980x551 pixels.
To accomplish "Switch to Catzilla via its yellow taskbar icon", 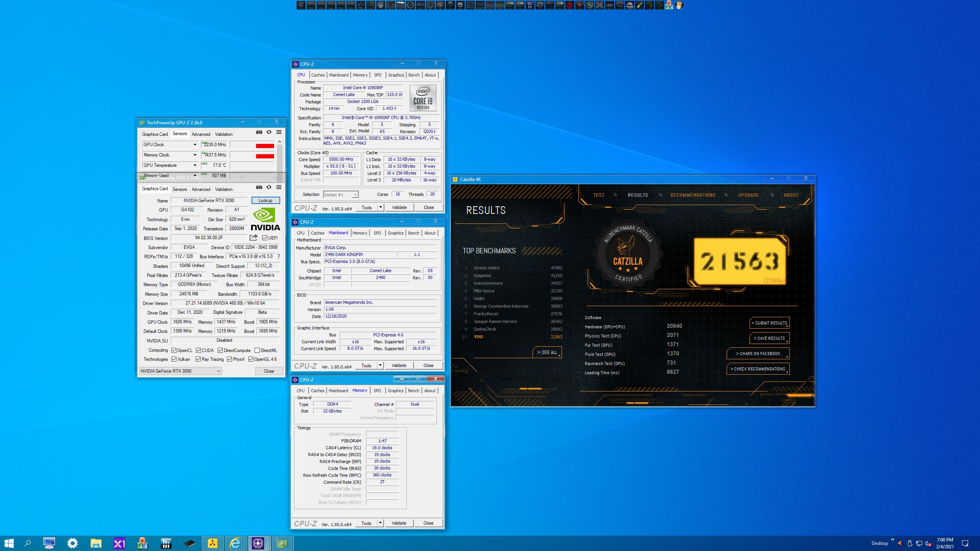I will click(x=212, y=543).
